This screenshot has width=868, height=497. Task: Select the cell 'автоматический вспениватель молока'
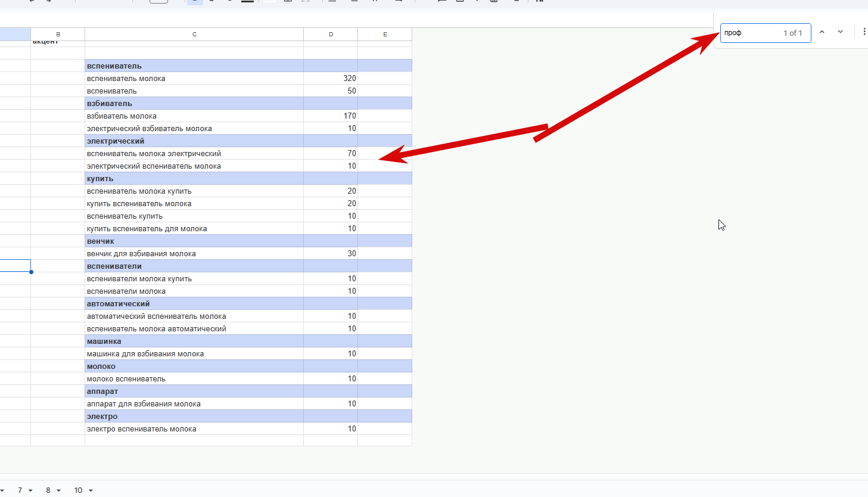(x=194, y=316)
